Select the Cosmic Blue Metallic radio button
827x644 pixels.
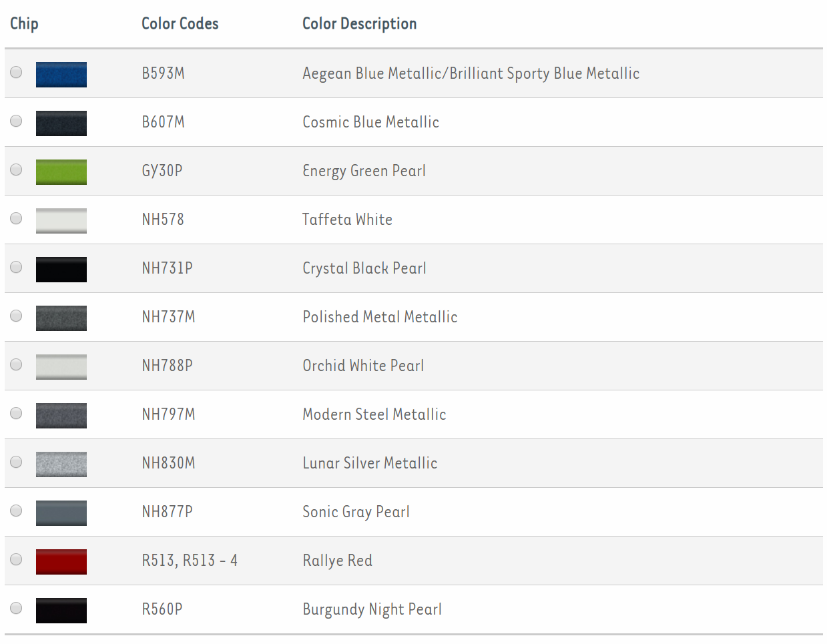tap(17, 121)
